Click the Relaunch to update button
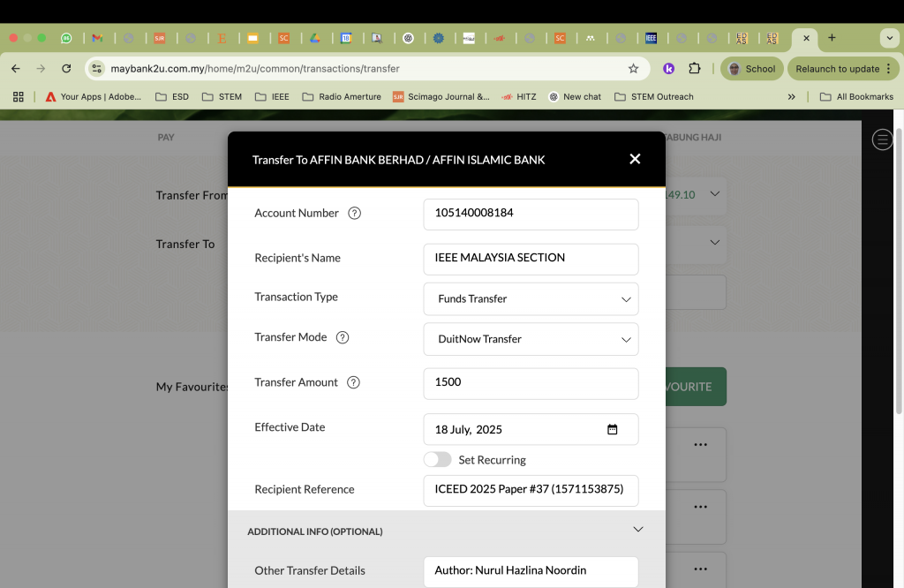904x588 pixels. click(843, 69)
